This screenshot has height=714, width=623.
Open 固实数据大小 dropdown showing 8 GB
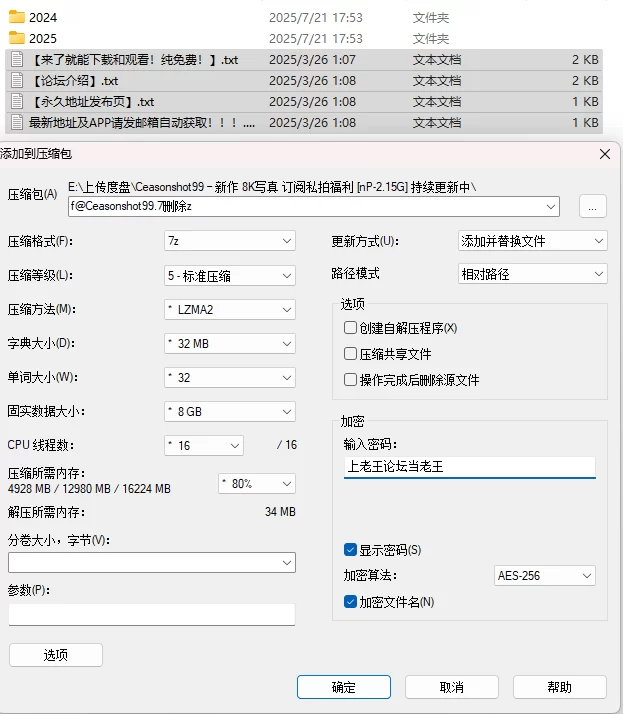coord(230,412)
